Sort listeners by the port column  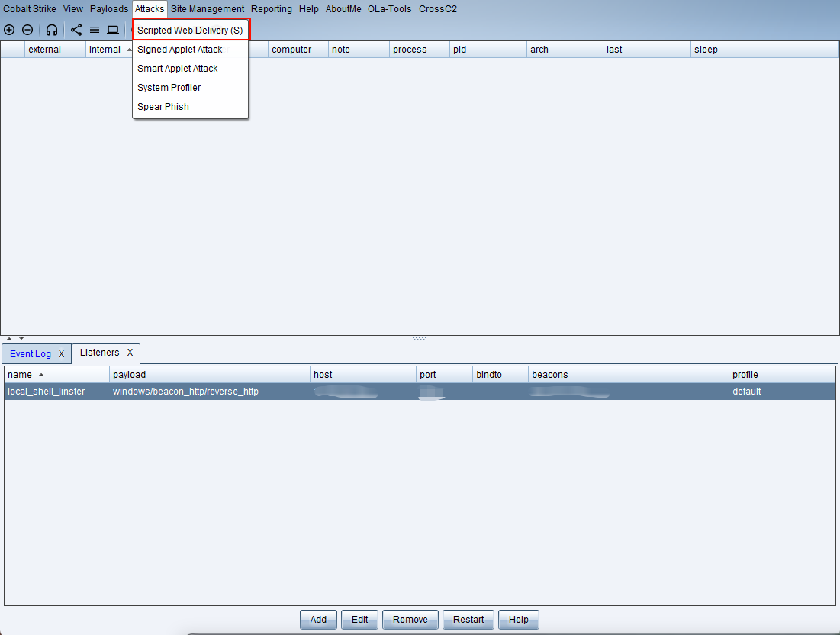pos(445,375)
